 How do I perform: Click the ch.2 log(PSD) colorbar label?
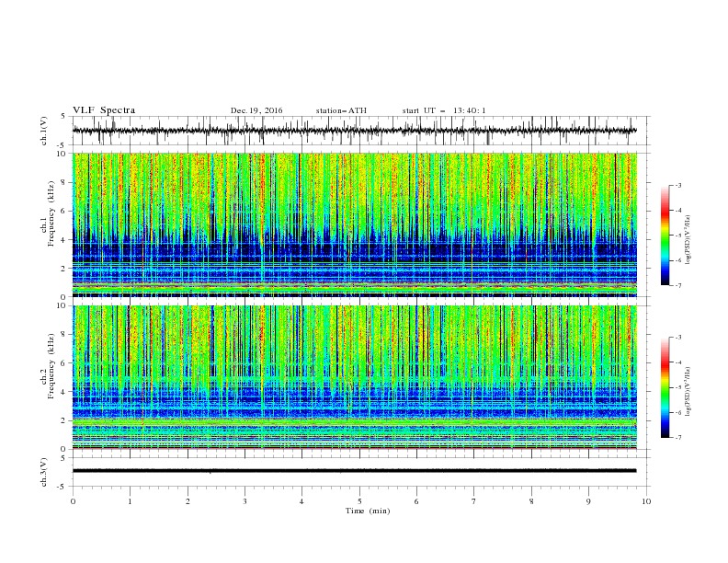688,392
